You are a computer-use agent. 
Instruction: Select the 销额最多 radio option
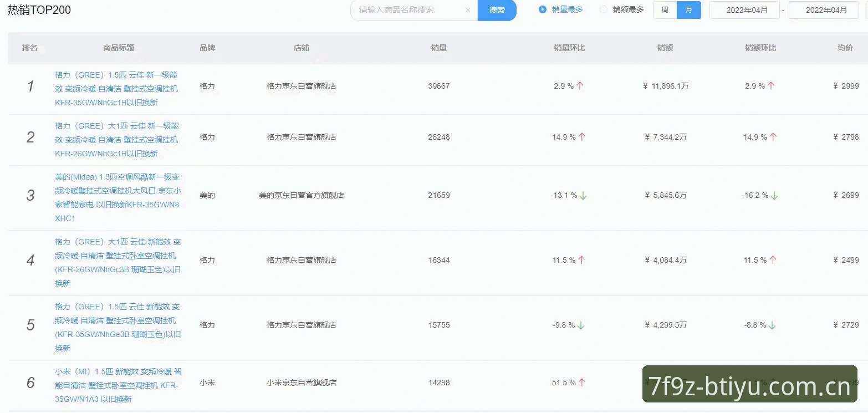(x=622, y=9)
